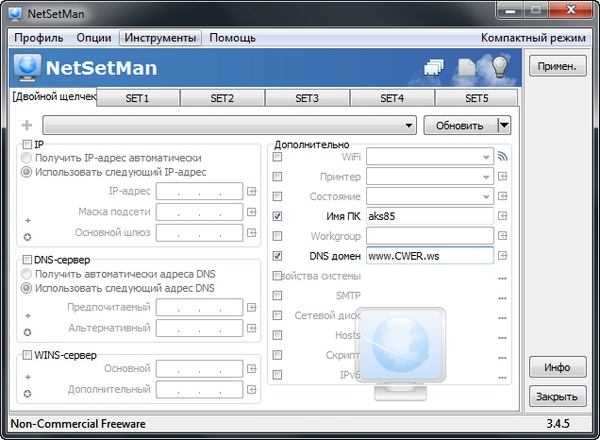Expand the arrow next to Обновить button

pyautogui.click(x=504, y=126)
